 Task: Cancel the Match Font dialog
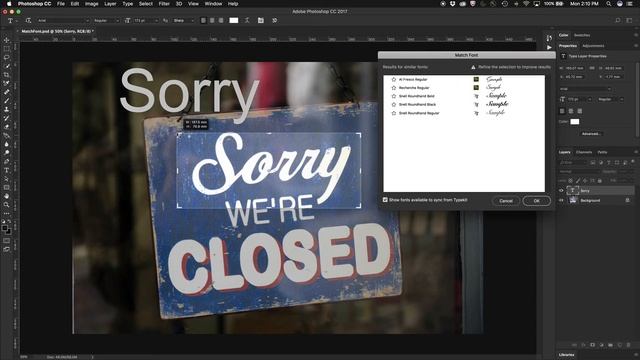point(506,201)
